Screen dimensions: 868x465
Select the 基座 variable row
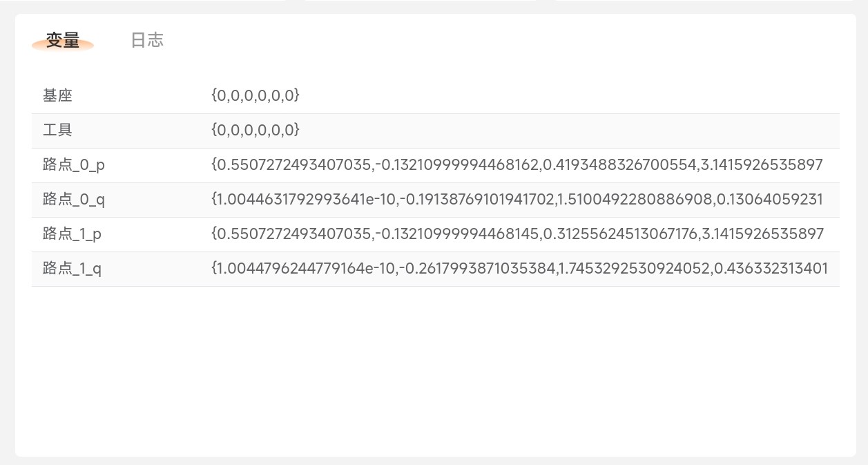[x=435, y=96]
